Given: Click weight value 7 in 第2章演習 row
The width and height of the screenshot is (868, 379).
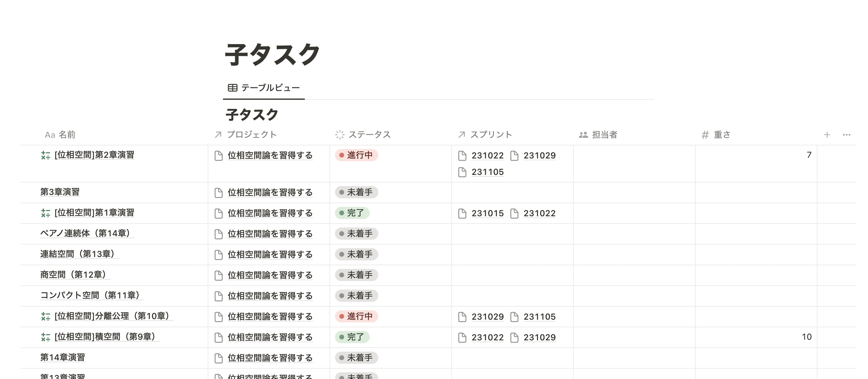Looking at the screenshot, I should (x=809, y=155).
